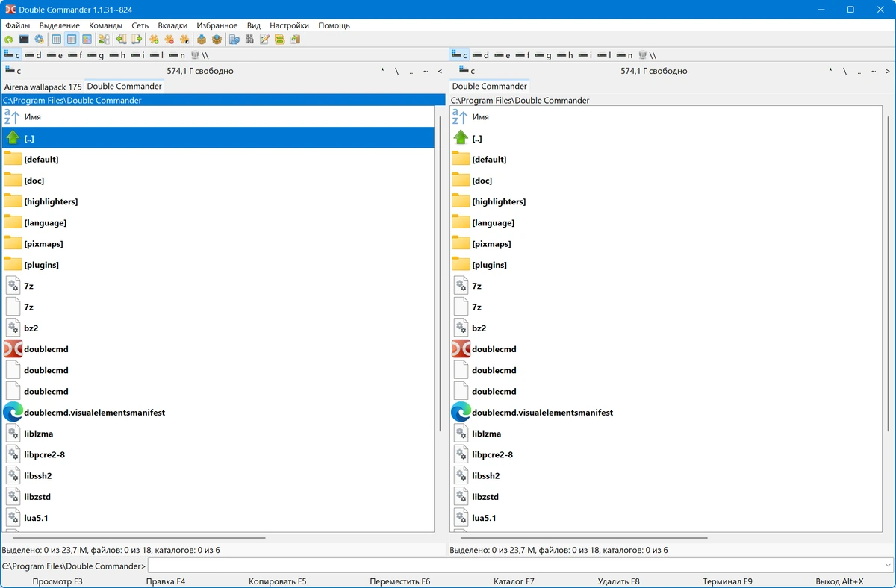The image size is (896, 588).
Task: Click Удалить F8 button
Action: point(619,581)
